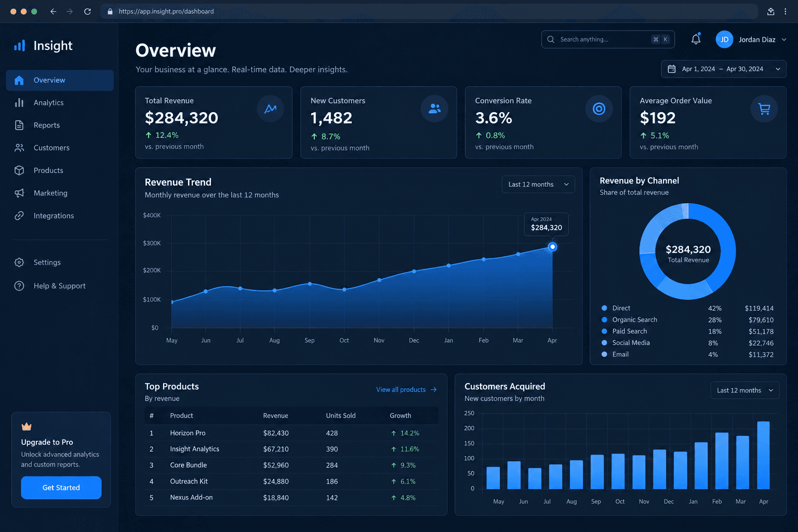This screenshot has width=798, height=532.
Task: Click the Overview home icon in sidebar
Action: point(19,80)
